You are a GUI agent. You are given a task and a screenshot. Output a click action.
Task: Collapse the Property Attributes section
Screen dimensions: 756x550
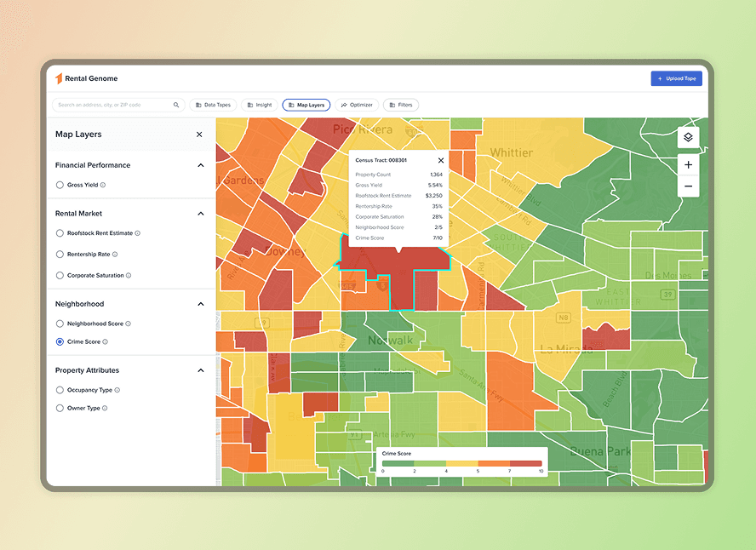pos(201,370)
